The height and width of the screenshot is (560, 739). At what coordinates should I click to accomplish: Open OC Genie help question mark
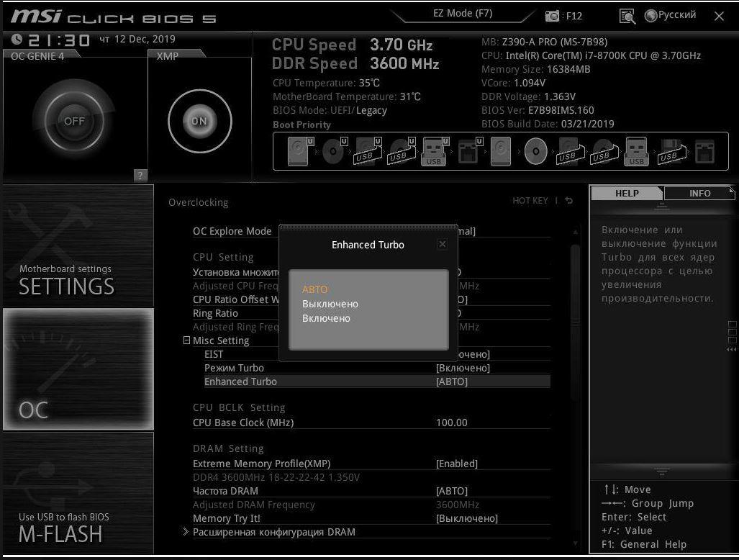point(140,176)
